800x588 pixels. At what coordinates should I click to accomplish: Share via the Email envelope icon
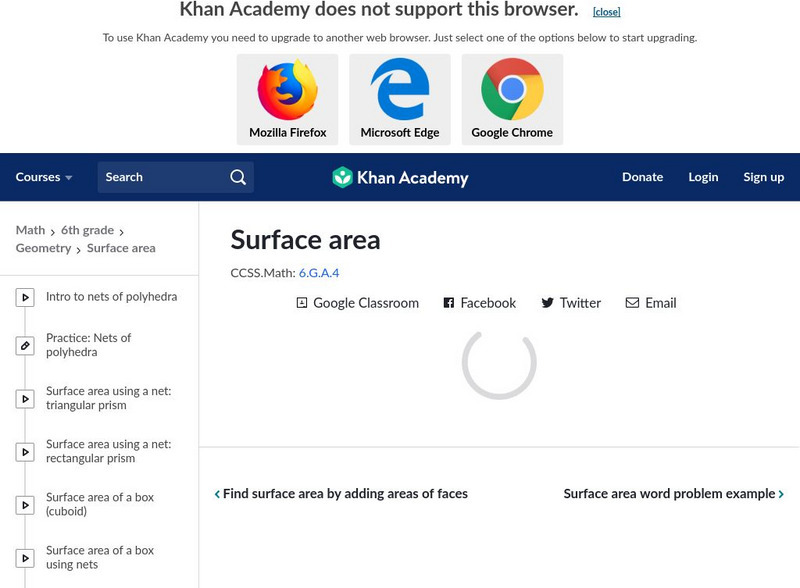631,303
